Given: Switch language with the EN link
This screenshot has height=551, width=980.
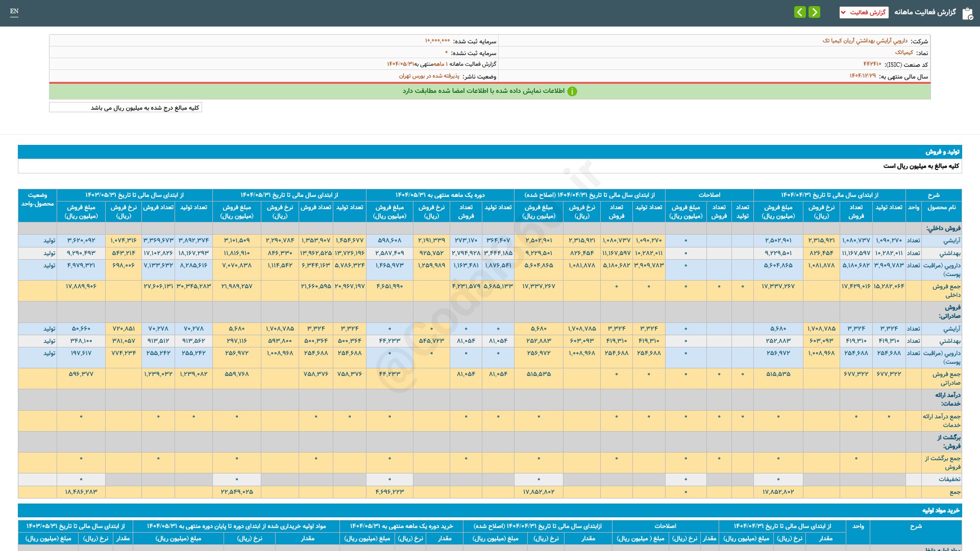Looking at the screenshot, I should click(14, 11).
